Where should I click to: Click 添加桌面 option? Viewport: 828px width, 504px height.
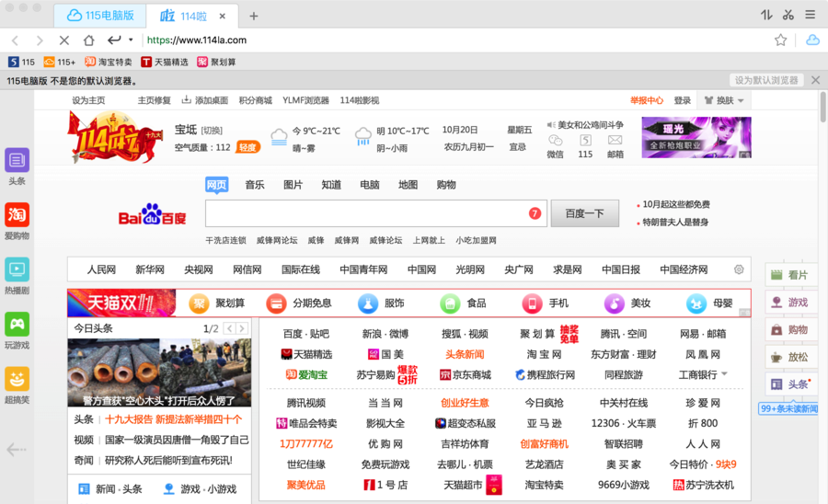point(205,100)
